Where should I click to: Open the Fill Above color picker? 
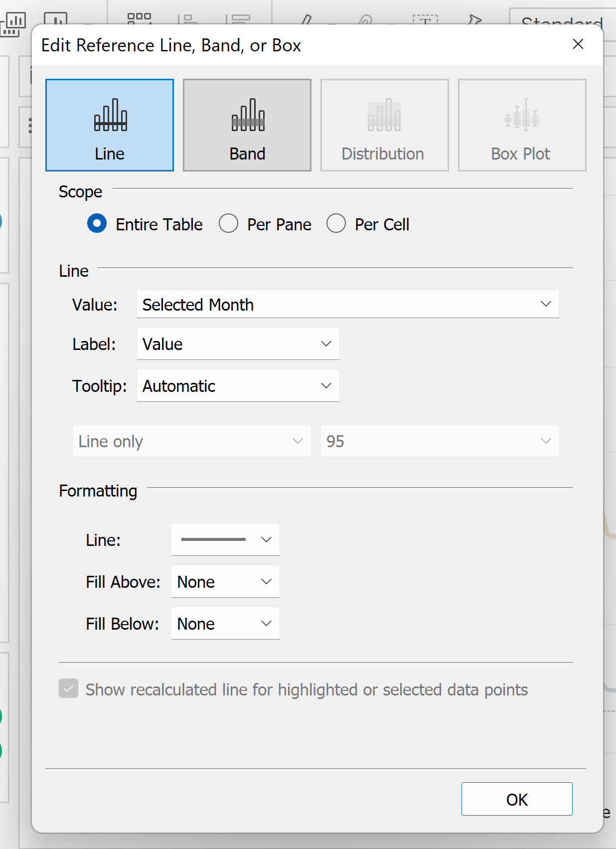click(225, 582)
